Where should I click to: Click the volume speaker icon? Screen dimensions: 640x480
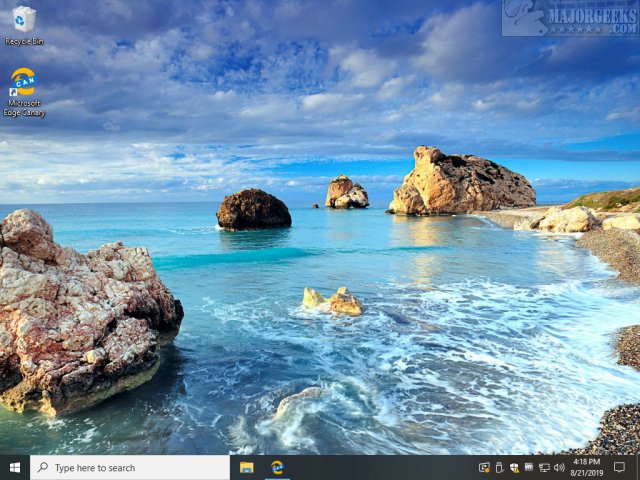559,467
